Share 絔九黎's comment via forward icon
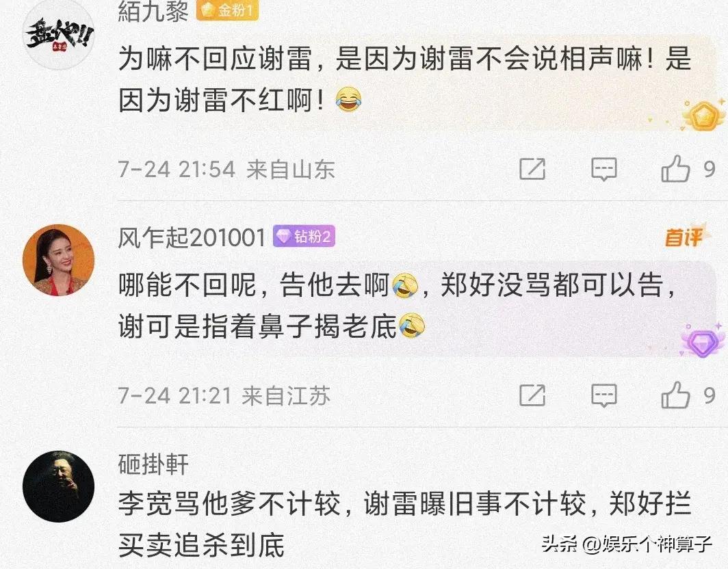 [532, 168]
